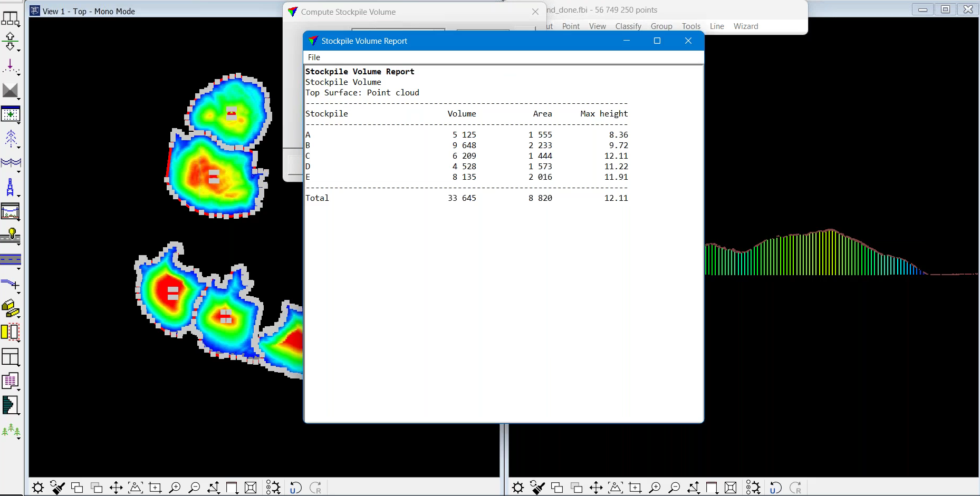Viewport: 980px width, 496px height.
Task: Select the dotted rectangle green plus tool
Action: [11, 114]
